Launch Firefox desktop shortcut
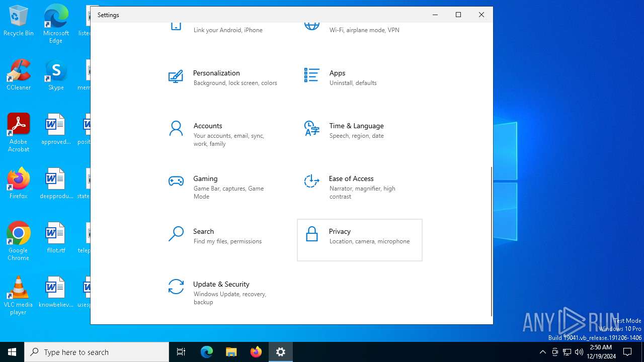 click(19, 184)
